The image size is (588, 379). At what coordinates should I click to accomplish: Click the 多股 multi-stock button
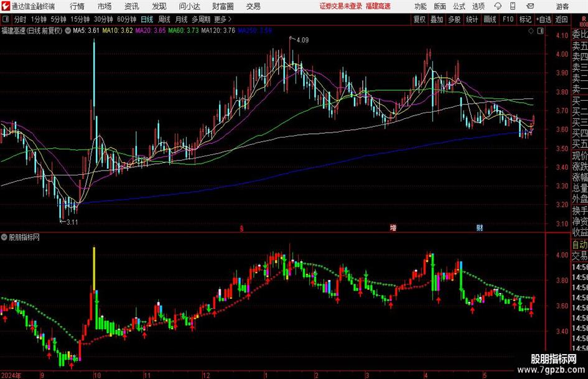(x=454, y=19)
